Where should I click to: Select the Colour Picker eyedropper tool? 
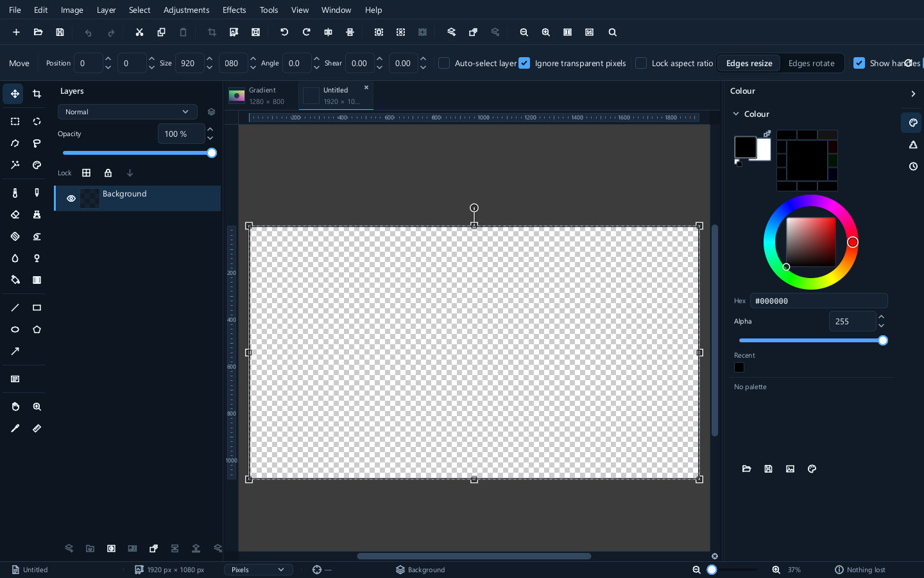[15, 428]
